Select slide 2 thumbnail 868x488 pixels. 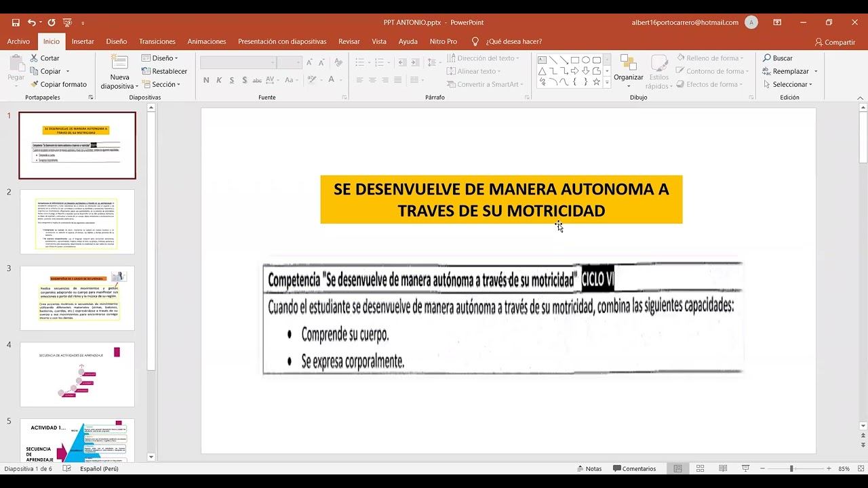pos(77,222)
